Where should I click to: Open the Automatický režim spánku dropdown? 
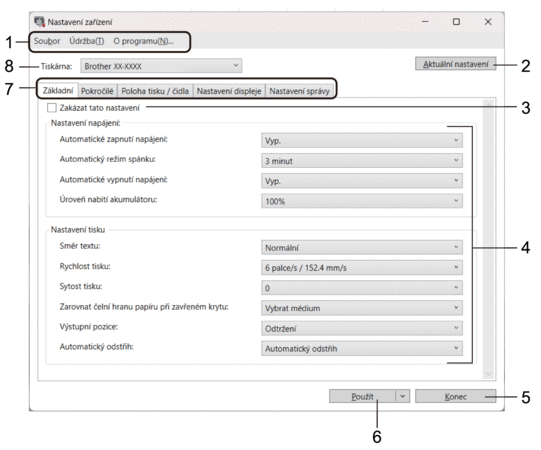(362, 161)
